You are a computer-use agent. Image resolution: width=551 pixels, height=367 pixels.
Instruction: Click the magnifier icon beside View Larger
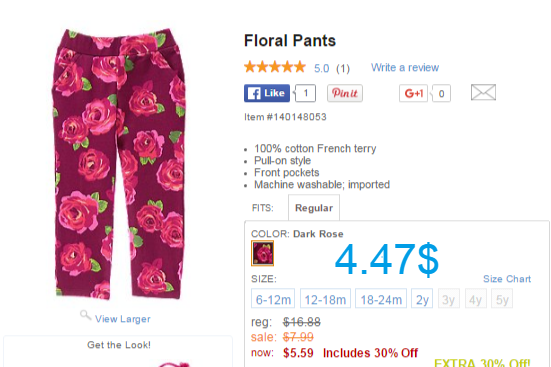[x=85, y=315]
